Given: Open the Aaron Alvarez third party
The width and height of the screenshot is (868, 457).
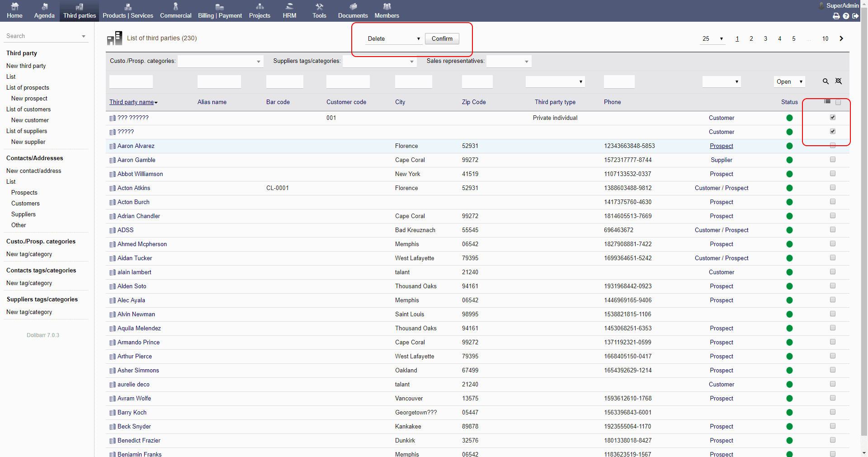Looking at the screenshot, I should click(136, 146).
